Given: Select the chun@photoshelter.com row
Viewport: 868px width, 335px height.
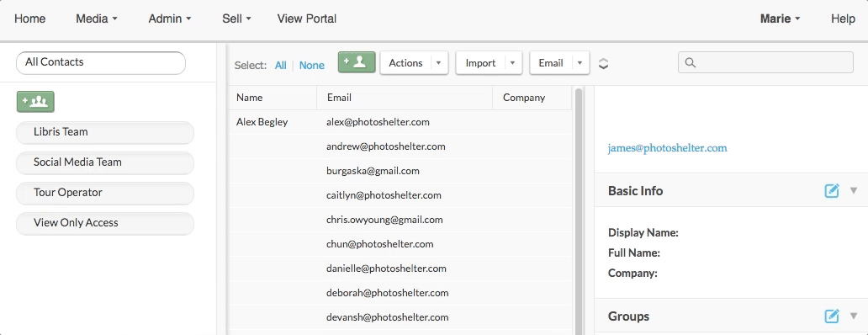Looking at the screenshot, I should [400, 244].
